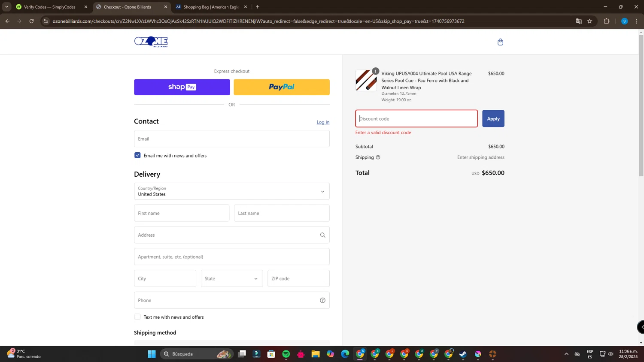
Task: Click the Viking UPUSA004 product title
Action: pyautogui.click(x=426, y=81)
